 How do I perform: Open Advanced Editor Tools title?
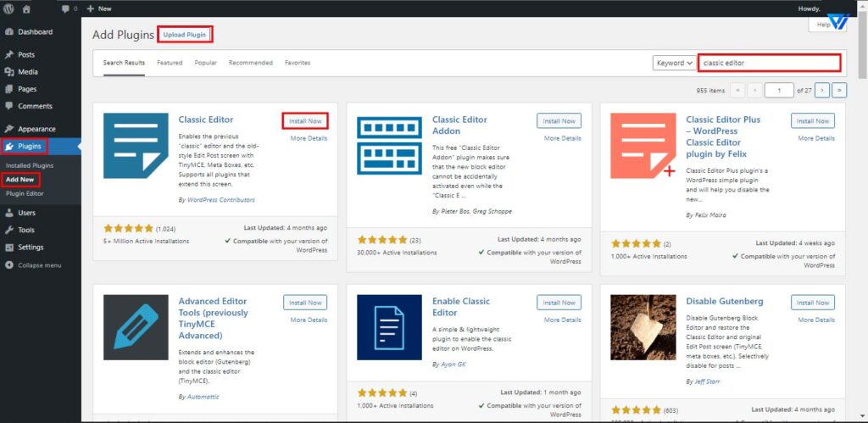pyautogui.click(x=213, y=319)
